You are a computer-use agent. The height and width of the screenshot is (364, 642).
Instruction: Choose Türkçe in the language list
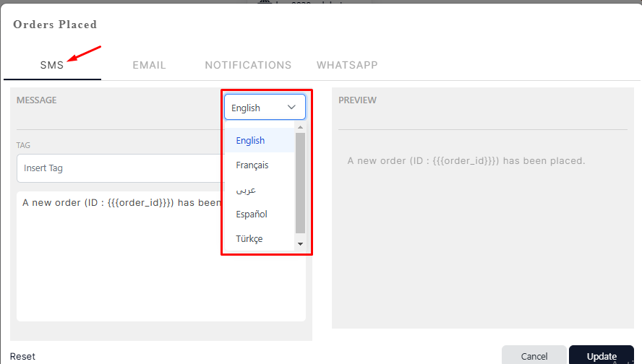[x=260, y=238]
